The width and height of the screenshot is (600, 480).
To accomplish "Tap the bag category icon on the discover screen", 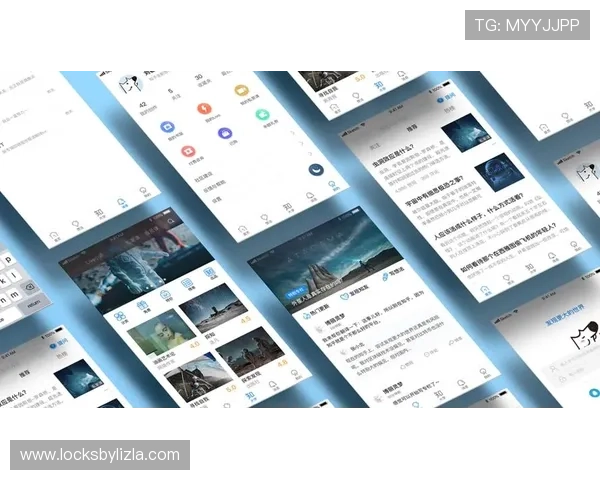I will click(x=165, y=294).
